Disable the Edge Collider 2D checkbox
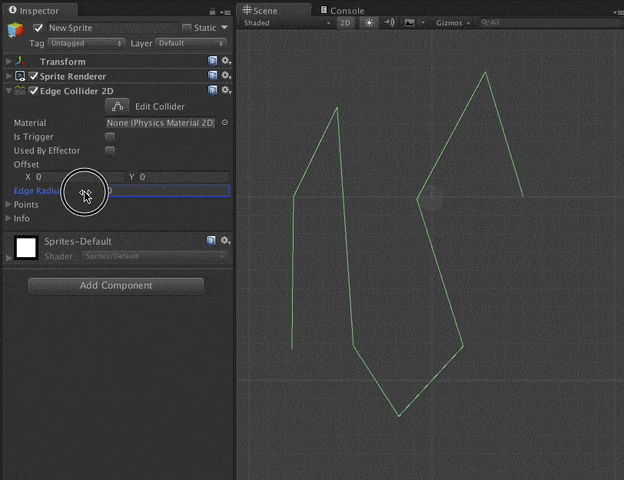This screenshot has width=624, height=480. (x=34, y=91)
